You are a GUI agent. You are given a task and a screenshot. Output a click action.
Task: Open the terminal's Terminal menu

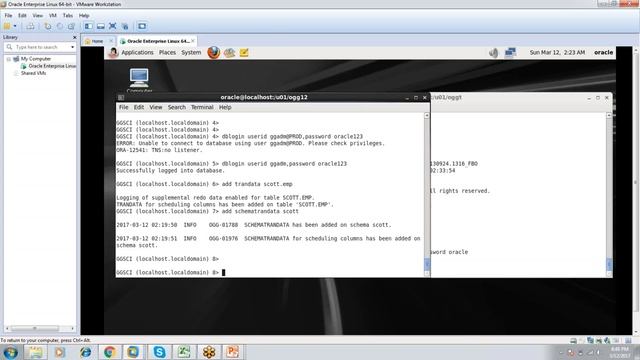202,107
